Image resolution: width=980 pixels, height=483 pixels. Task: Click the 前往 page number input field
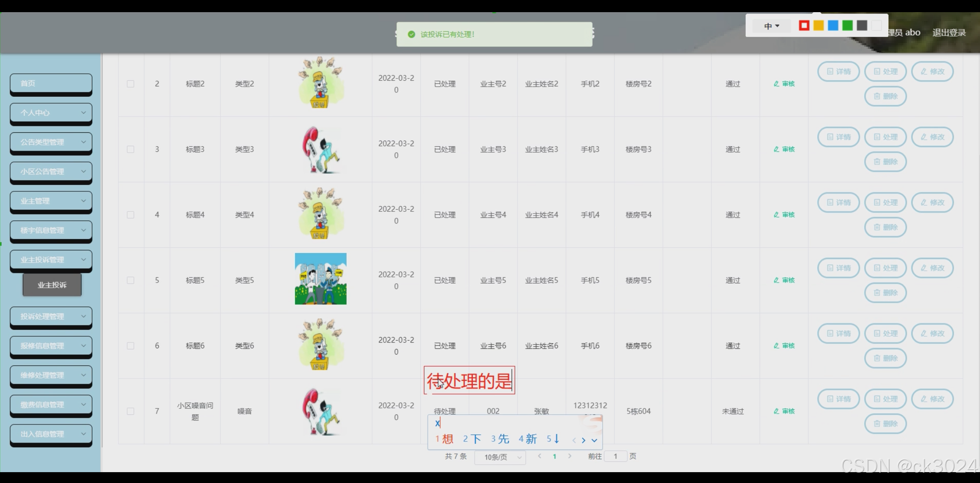(x=615, y=456)
